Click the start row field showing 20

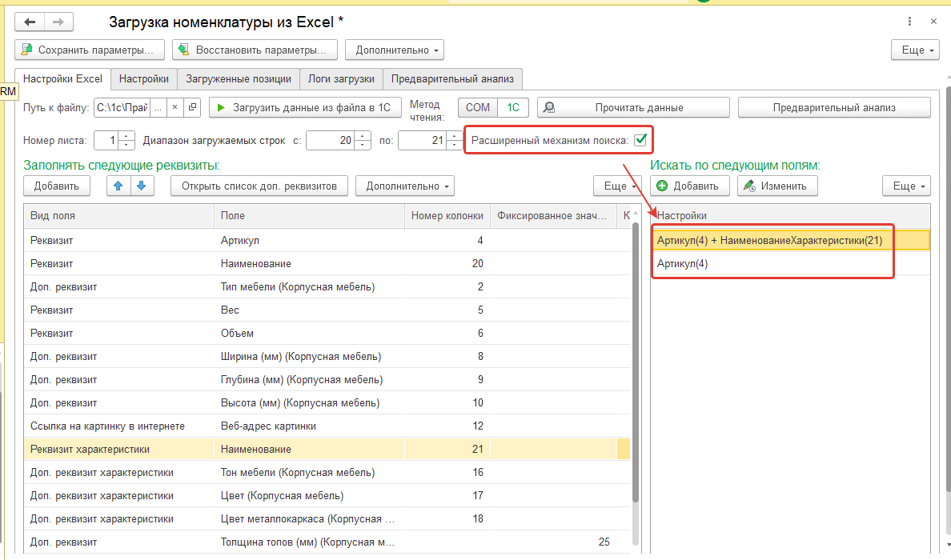click(330, 141)
